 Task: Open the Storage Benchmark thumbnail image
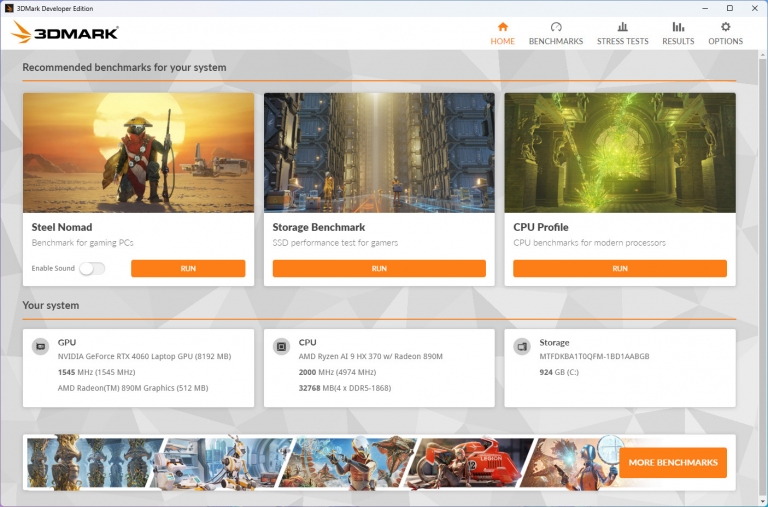click(x=379, y=153)
